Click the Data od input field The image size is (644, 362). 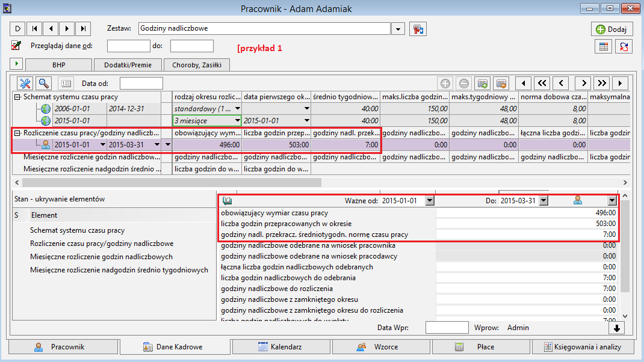[x=141, y=84]
